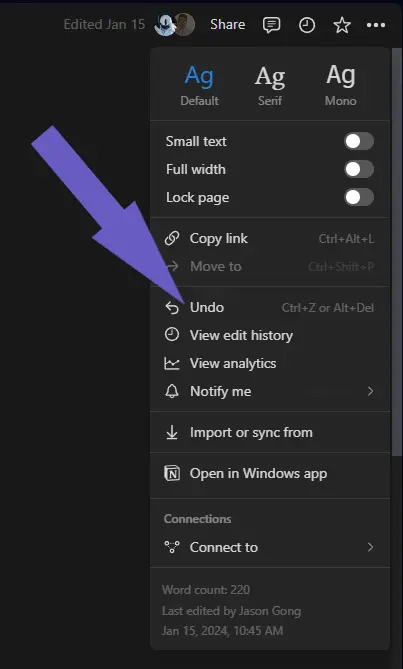Click the chain link icon beside Copy link
Viewport: 403px width, 669px height.
[172, 238]
